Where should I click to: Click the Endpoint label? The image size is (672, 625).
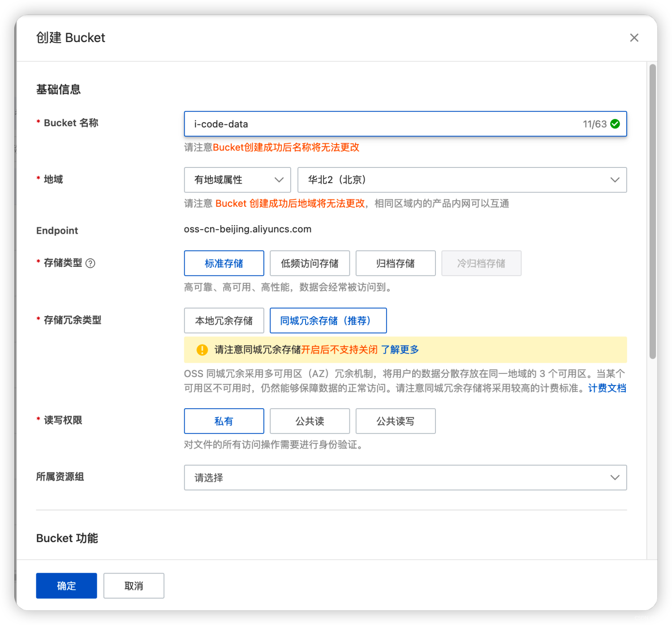(x=57, y=231)
